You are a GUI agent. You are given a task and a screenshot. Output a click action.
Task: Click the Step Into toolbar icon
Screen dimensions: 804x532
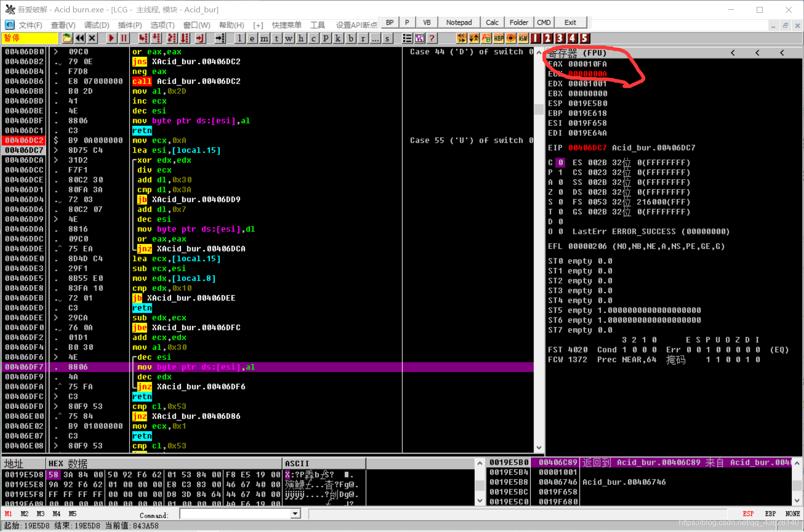click(x=143, y=38)
